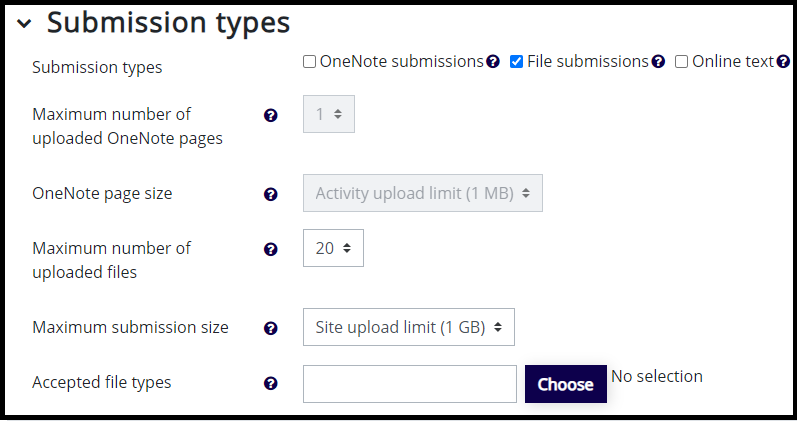Image resolution: width=797 pixels, height=421 pixels.
Task: Open help icon next to Online text
Action: (783, 62)
